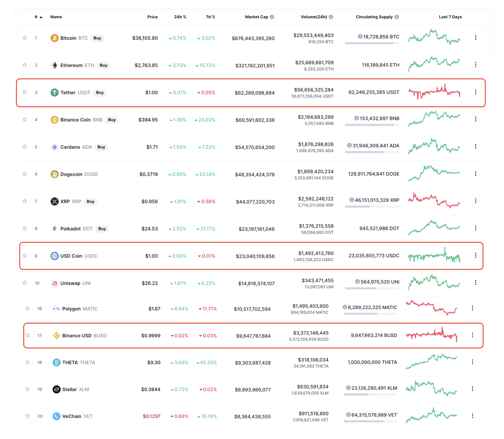Viewport: 504px width, 439px height.
Task: Select the Ethereum coin icon
Action: click(x=54, y=65)
